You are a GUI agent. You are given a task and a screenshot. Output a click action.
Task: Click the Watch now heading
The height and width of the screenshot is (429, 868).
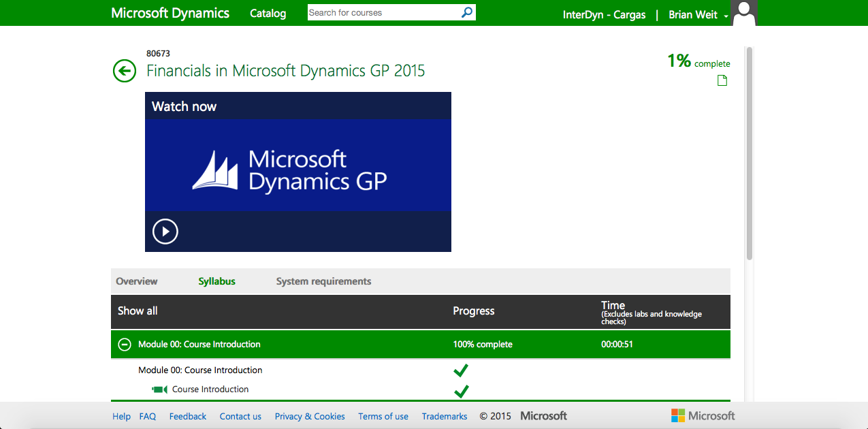pyautogui.click(x=184, y=106)
